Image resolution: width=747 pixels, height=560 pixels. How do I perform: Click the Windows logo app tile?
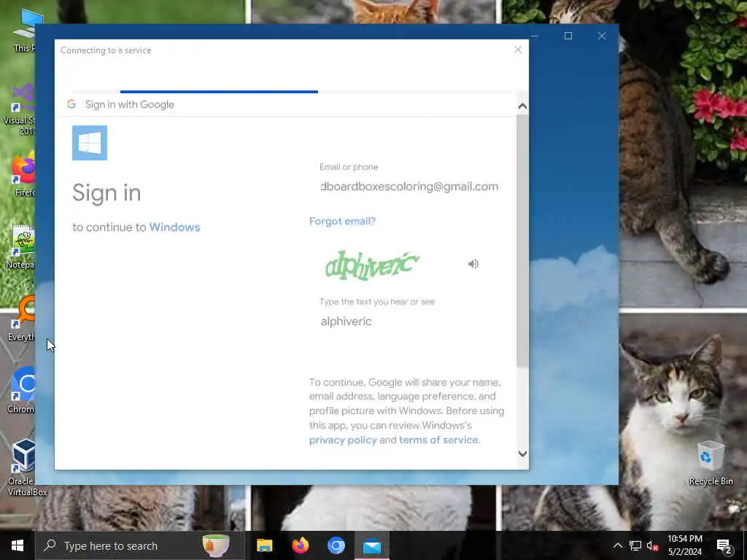90,143
